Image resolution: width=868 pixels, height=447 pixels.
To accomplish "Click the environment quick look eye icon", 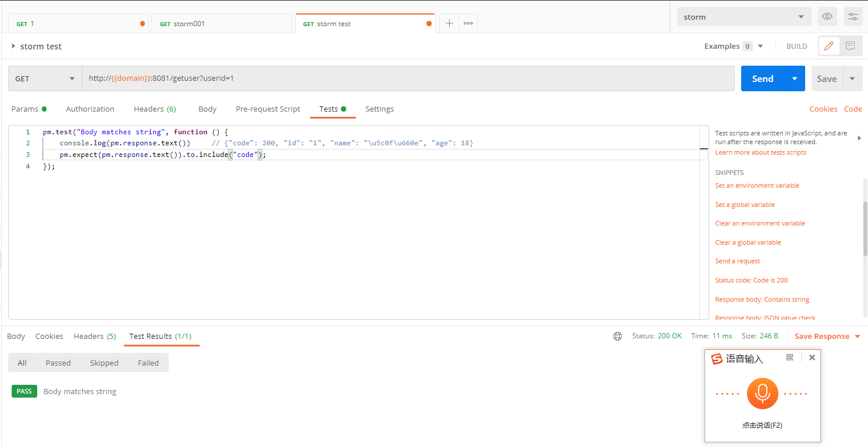I will click(827, 17).
